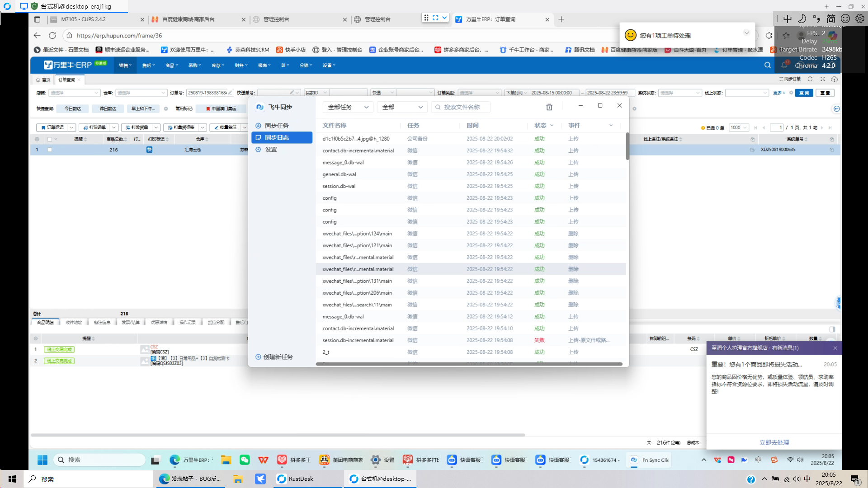Click the column settings gear in the order table header
The image size is (868, 488).
pos(37,139)
